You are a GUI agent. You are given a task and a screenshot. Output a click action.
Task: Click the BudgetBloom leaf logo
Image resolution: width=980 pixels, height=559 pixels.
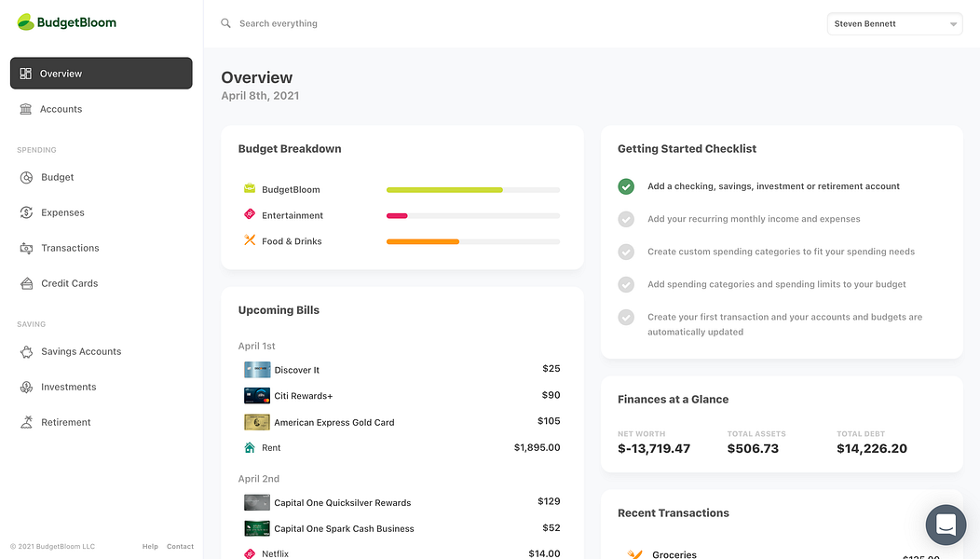26,22
